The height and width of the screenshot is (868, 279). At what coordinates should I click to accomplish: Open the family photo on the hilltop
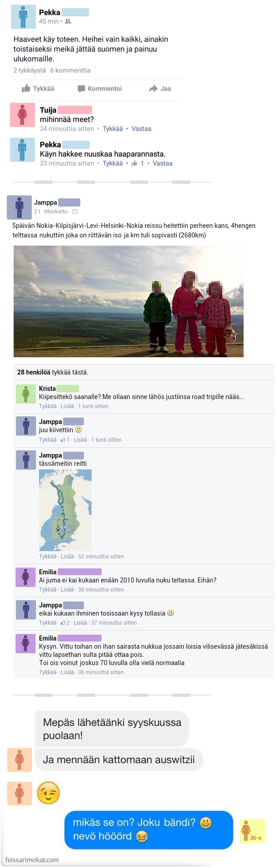pos(128,301)
